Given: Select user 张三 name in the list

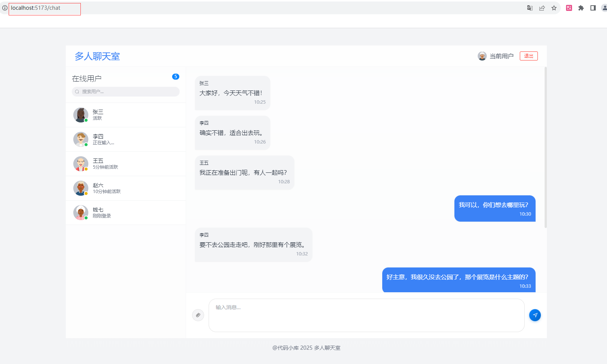Looking at the screenshot, I should 98,112.
